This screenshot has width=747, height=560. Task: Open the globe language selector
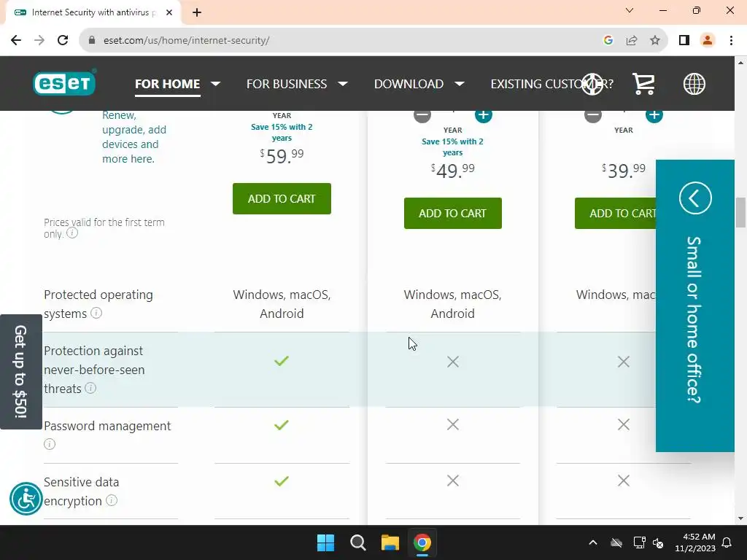[694, 84]
